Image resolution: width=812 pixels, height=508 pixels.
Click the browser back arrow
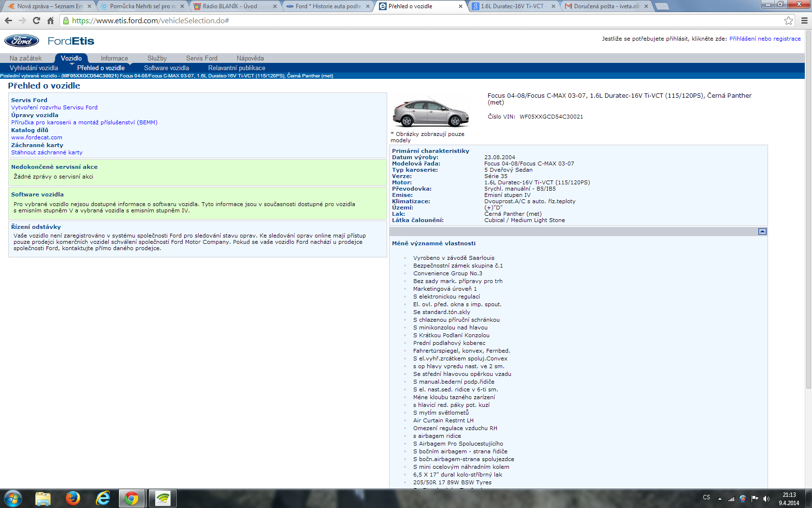click(x=8, y=20)
